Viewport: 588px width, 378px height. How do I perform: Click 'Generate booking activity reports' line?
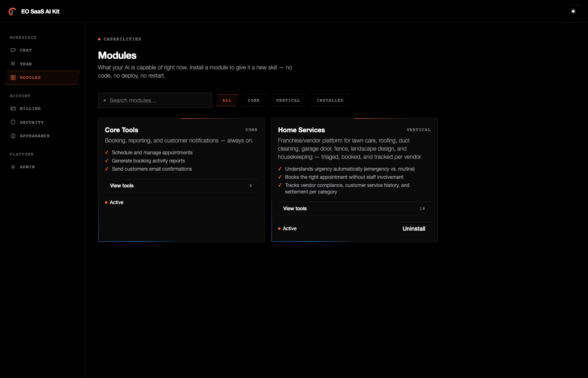[x=148, y=161]
